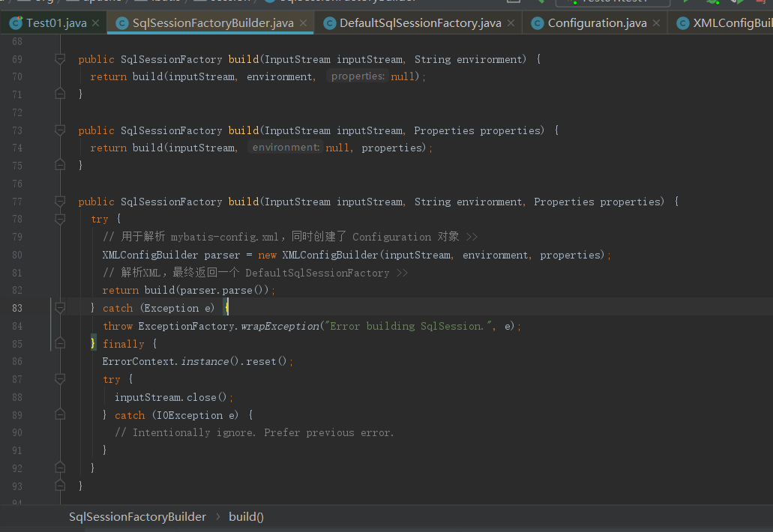Collapse the build method at line 69
773x532 pixels.
click(x=60, y=60)
